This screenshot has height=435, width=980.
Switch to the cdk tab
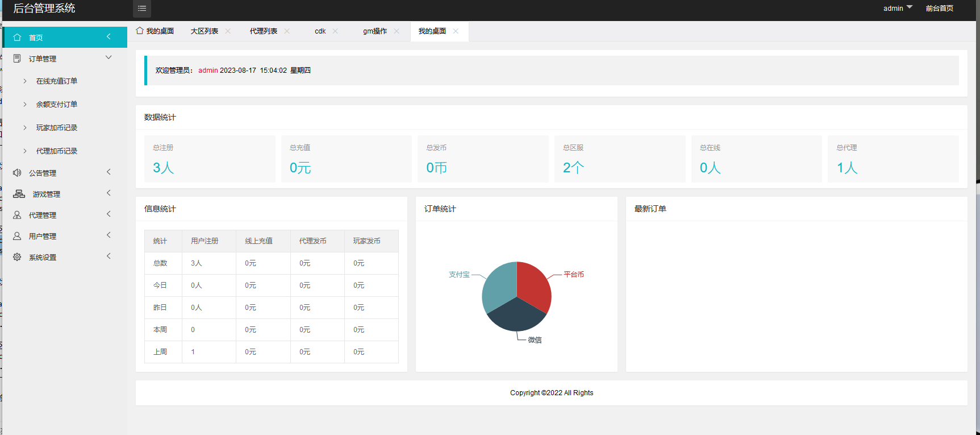click(320, 31)
